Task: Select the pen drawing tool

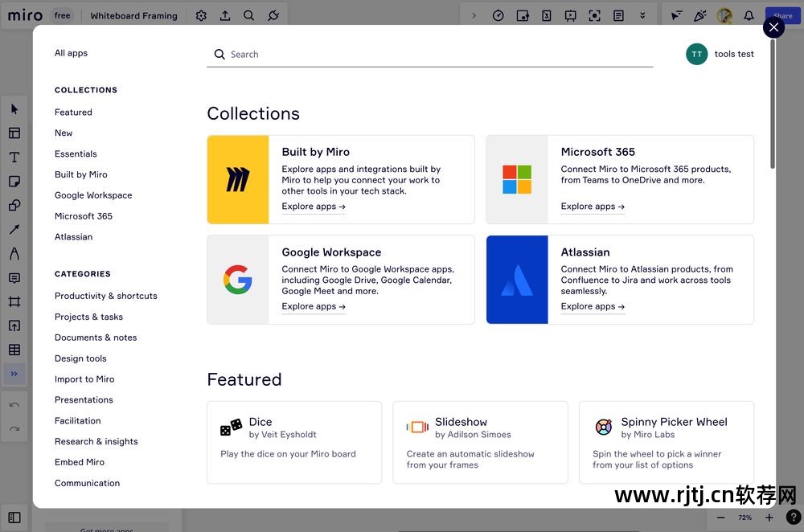Action: coord(14,254)
